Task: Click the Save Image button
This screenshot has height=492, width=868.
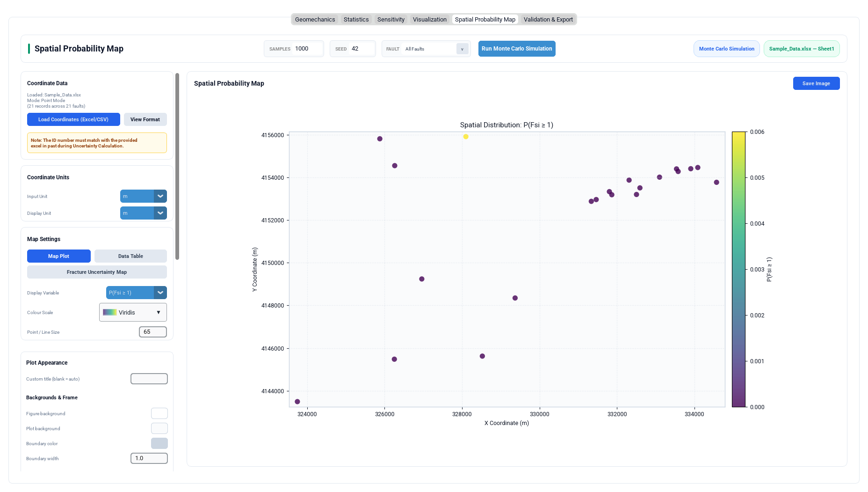Action: pos(816,83)
